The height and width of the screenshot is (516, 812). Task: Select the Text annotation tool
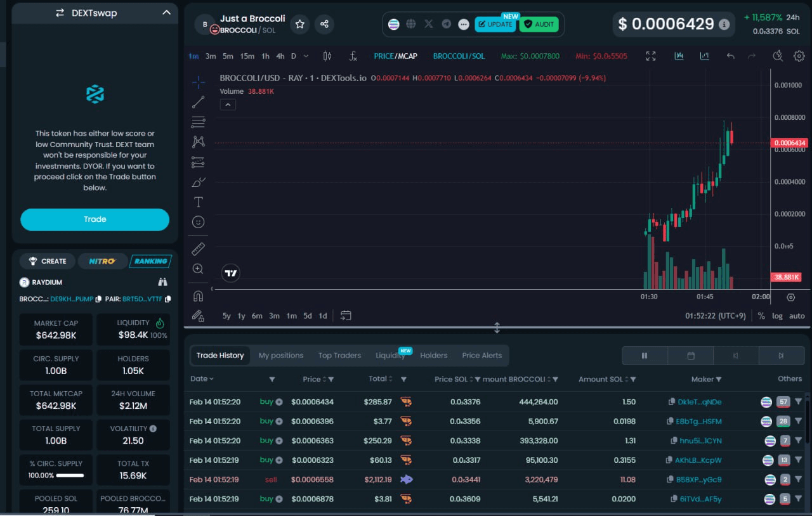click(198, 202)
